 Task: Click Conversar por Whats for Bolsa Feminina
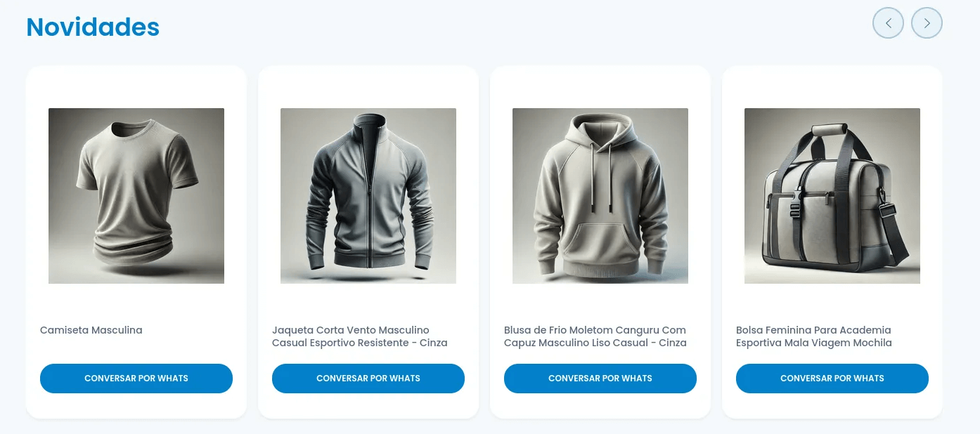tap(832, 379)
